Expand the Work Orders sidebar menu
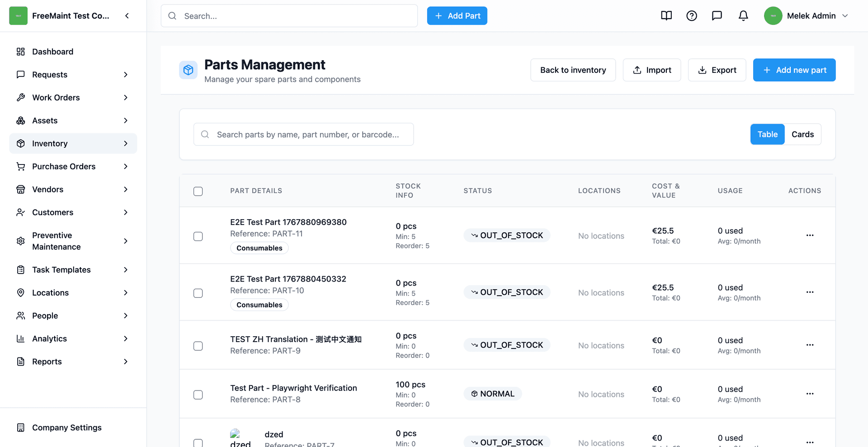This screenshot has height=447, width=868. 73,98
